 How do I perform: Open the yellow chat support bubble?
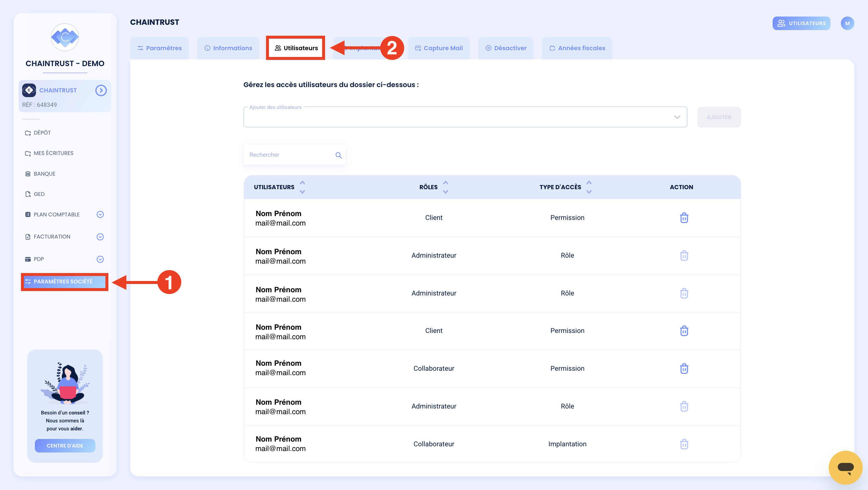tap(845, 468)
